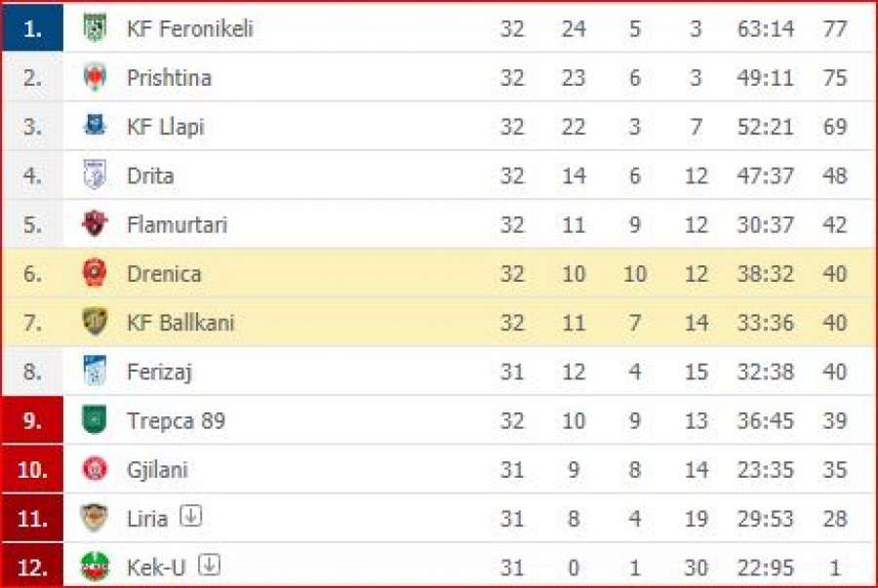
Task: Click the KF Feronikeli club crest
Action: 95,28
